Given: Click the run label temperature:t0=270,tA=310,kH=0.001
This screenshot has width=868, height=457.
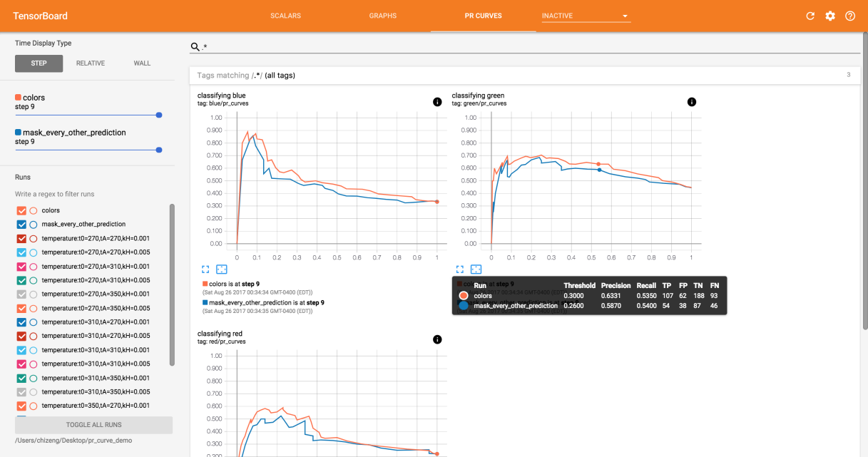Looking at the screenshot, I should point(96,266).
